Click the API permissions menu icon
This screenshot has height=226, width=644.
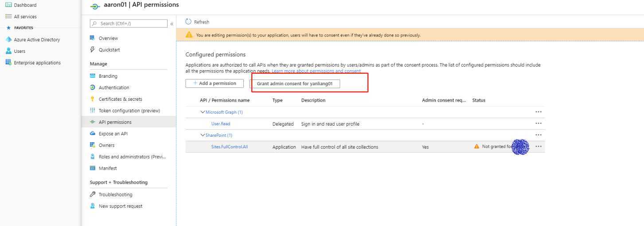click(93, 122)
